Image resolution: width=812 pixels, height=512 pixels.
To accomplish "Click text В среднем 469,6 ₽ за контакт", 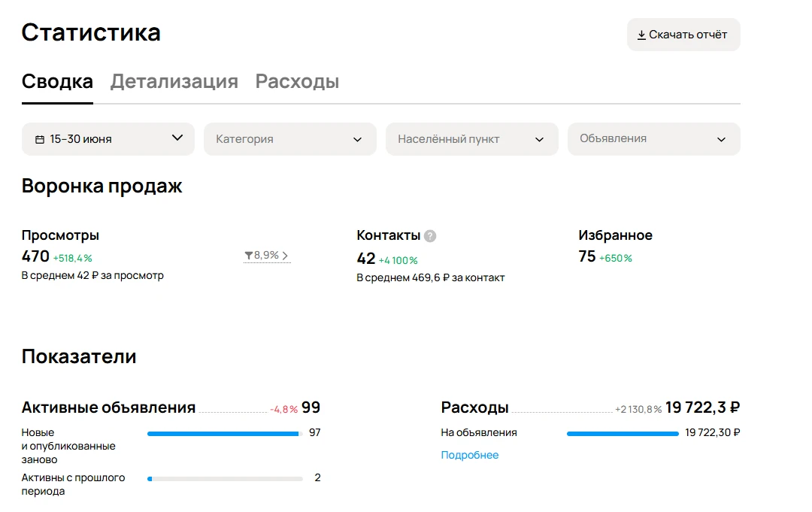I will tap(431, 277).
